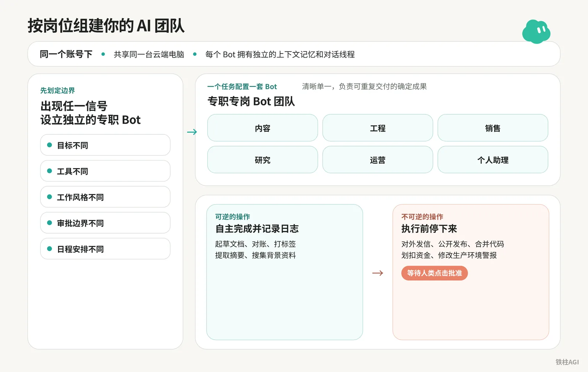Click the 起草文档、对账、打标签 line
The height and width of the screenshot is (372, 588).
[x=255, y=244]
